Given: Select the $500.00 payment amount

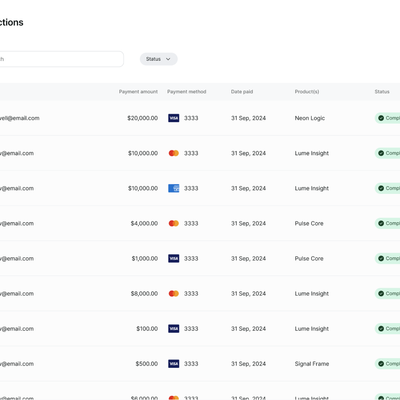Looking at the screenshot, I should coord(147,364).
